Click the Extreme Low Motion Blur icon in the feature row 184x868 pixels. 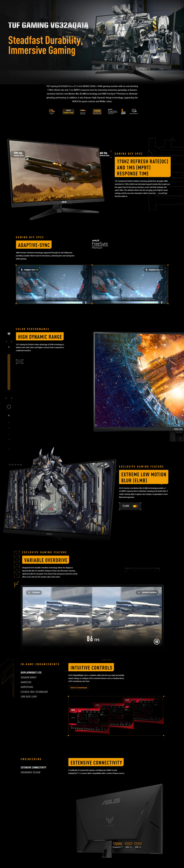coord(83,112)
